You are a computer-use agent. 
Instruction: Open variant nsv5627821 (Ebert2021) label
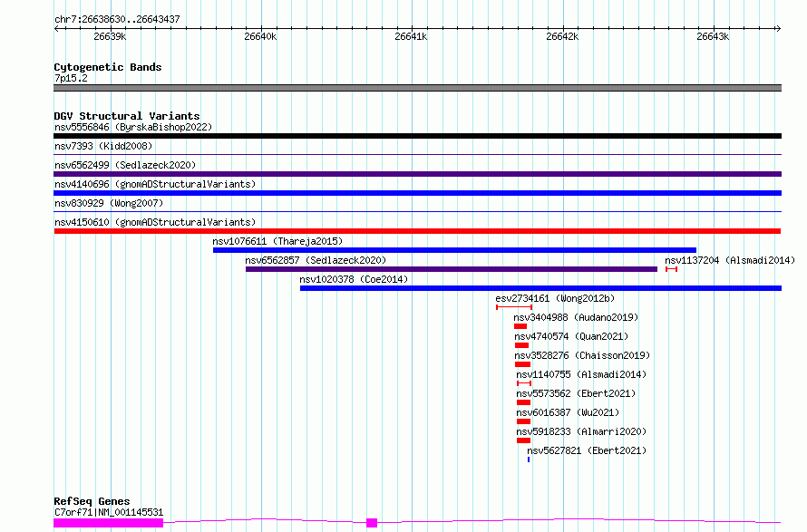click(587, 450)
